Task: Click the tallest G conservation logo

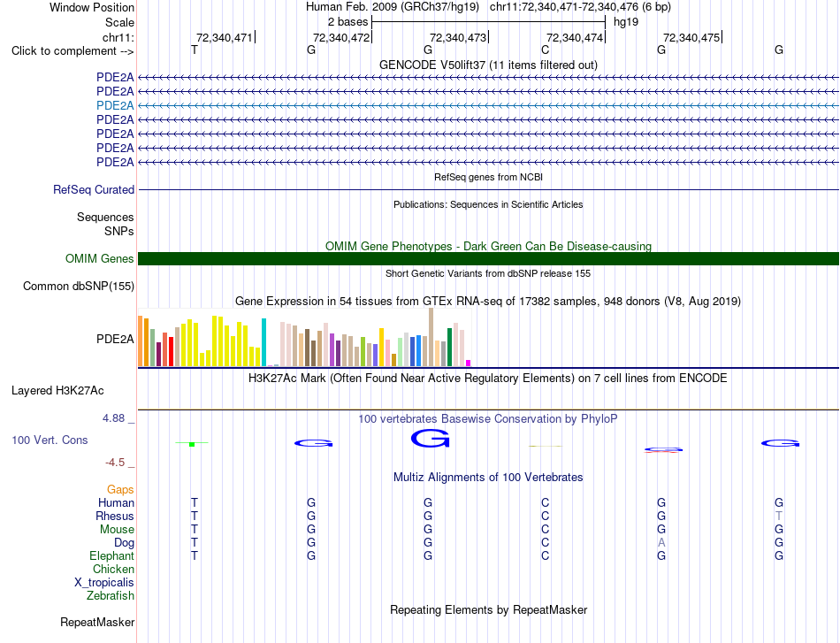Action: coord(431,439)
